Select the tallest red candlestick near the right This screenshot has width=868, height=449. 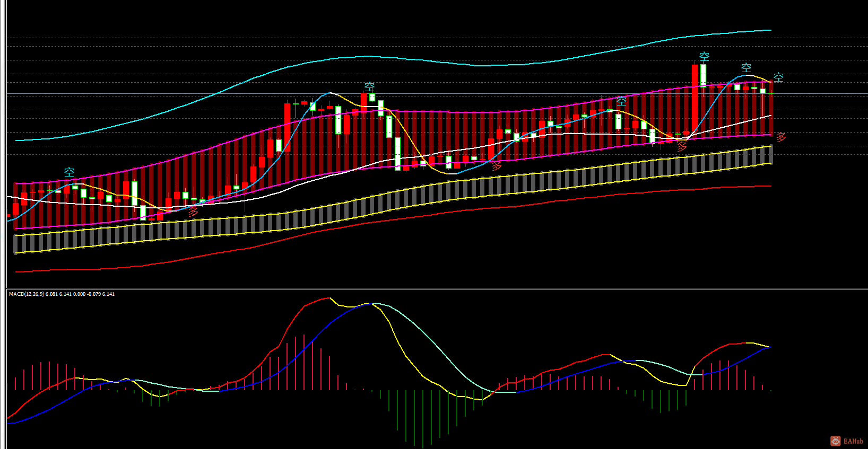tap(695, 99)
